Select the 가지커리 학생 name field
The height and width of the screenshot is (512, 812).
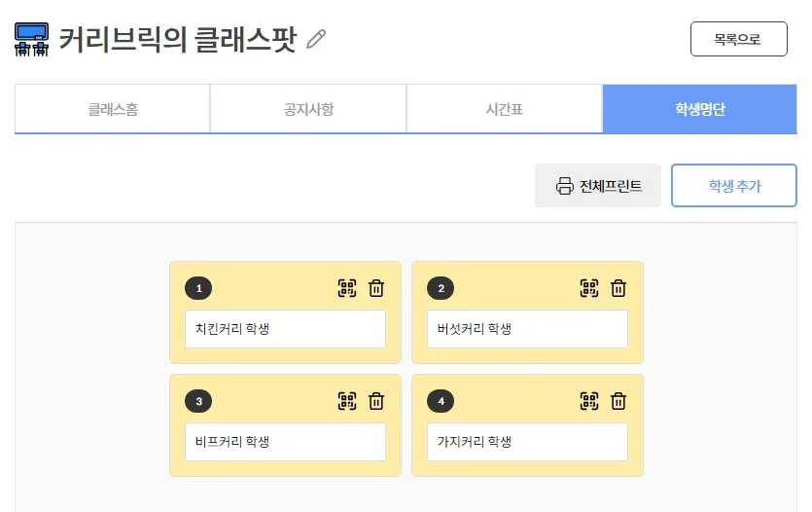[527, 442]
